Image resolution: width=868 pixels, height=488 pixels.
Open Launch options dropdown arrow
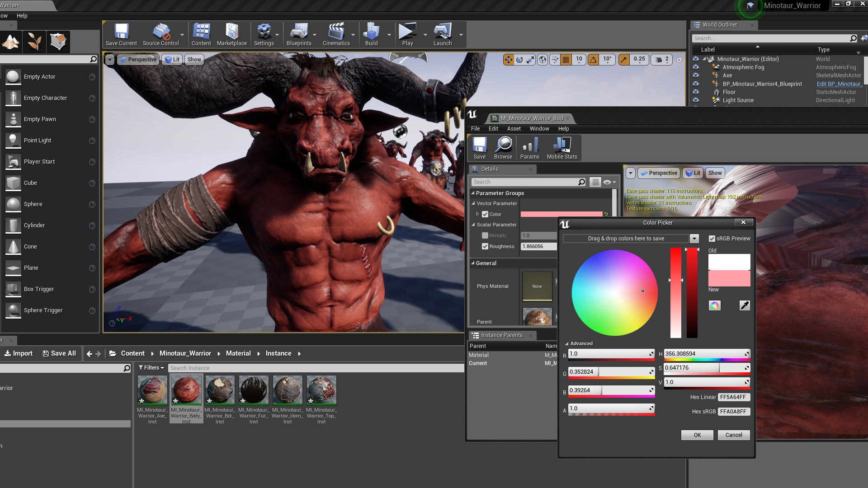[x=461, y=35]
